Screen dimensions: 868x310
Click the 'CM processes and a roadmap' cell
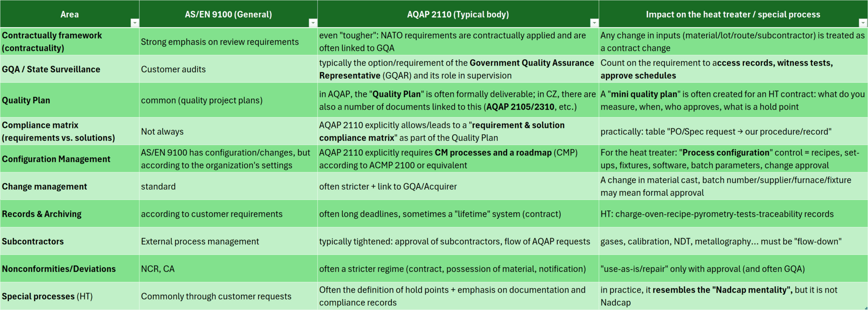coord(458,159)
